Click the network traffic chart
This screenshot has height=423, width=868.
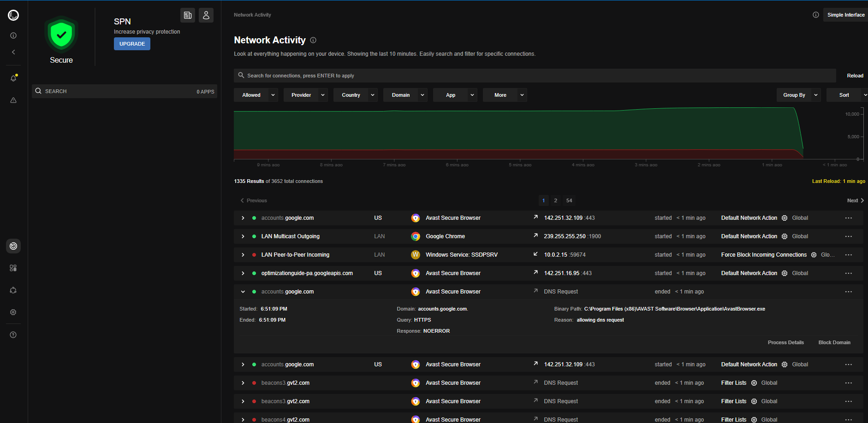click(549, 135)
